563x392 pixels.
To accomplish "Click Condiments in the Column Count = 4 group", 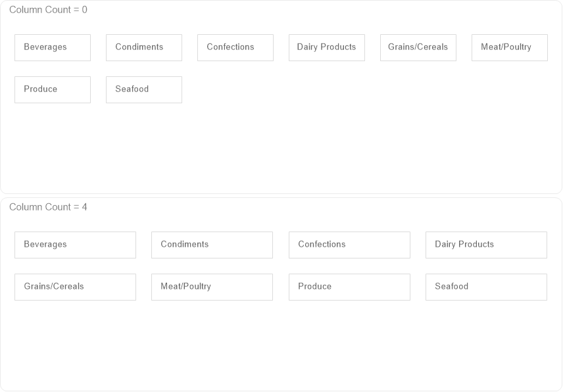I will coord(212,245).
